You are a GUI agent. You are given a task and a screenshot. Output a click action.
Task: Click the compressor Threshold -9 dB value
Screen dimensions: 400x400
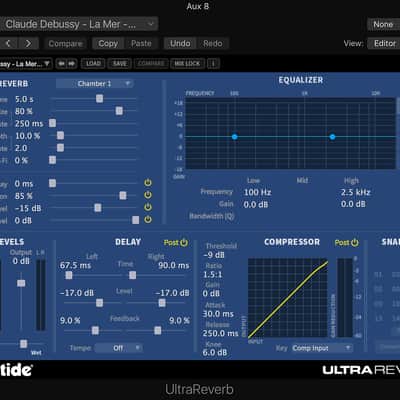click(x=214, y=255)
